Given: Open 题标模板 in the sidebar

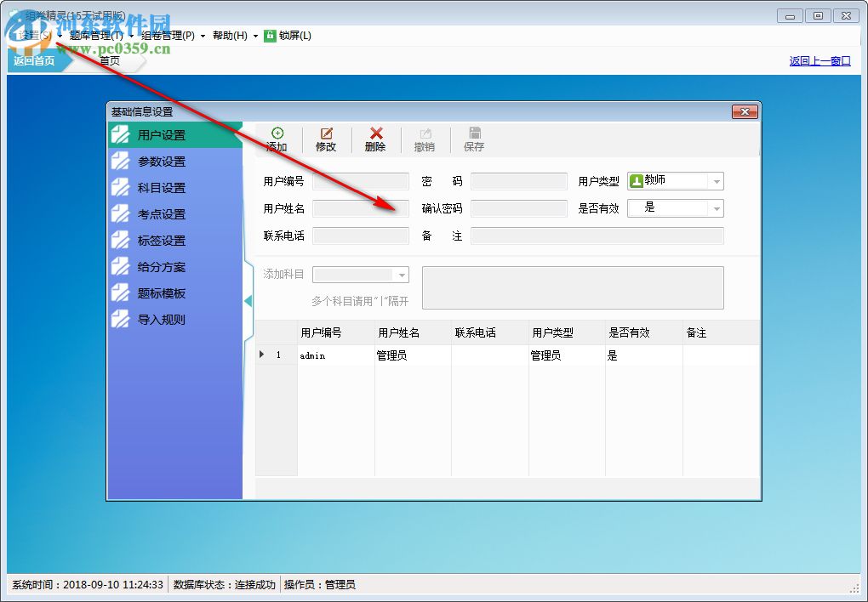Looking at the screenshot, I should tap(175, 292).
